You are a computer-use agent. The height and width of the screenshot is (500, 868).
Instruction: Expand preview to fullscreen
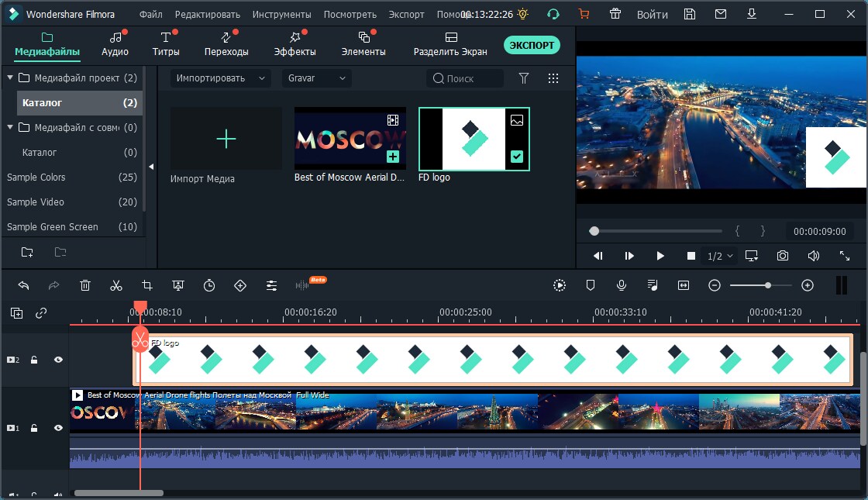click(844, 255)
